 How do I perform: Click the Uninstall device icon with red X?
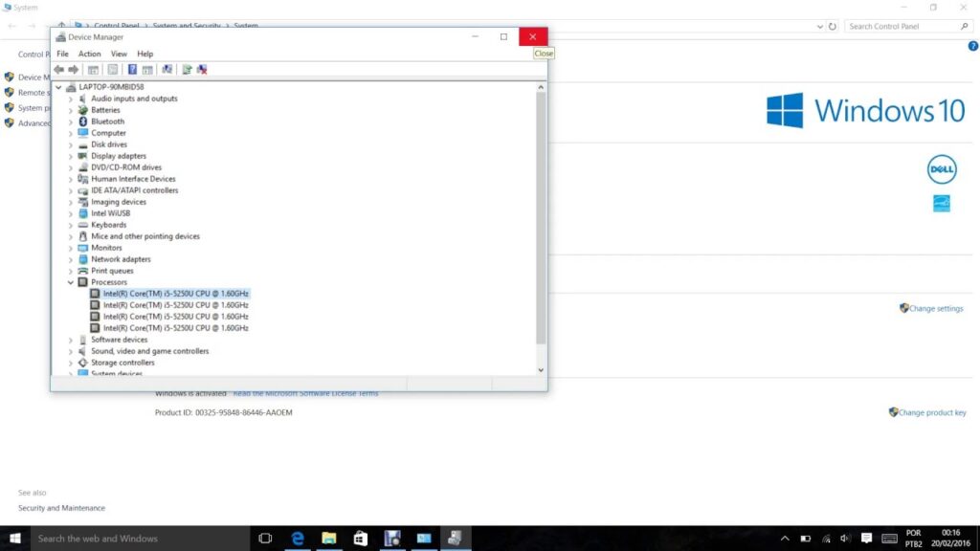click(202, 69)
